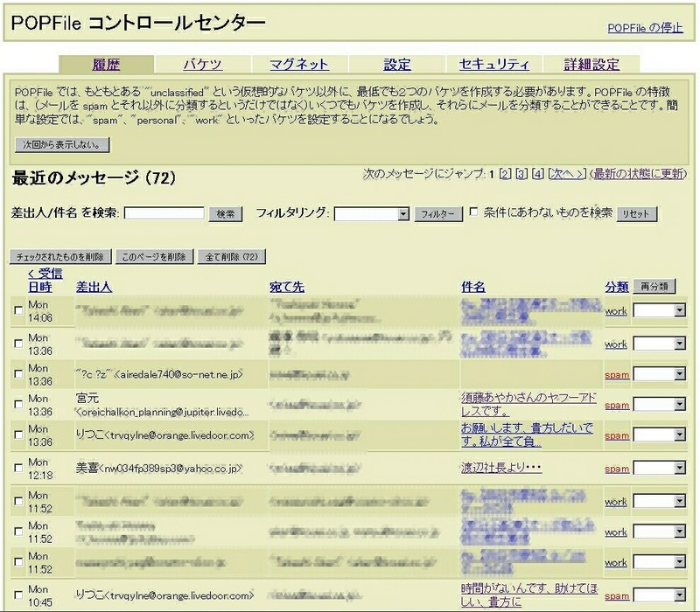Open the 詳細設定 tab
The width and height of the screenshot is (700, 612).
pyautogui.click(x=591, y=65)
